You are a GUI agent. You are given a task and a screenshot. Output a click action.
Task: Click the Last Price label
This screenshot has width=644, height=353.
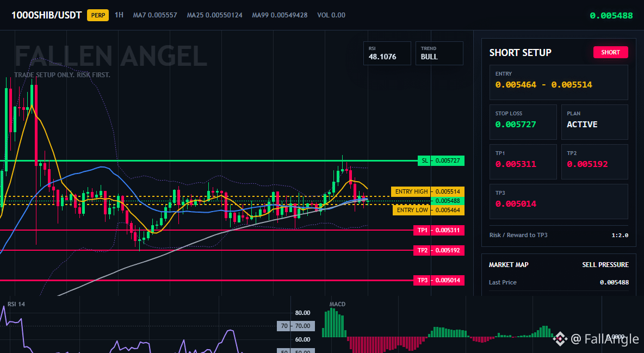pos(503,282)
